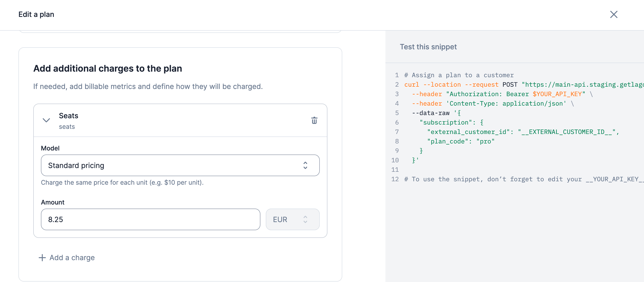Click the Model label above the pricing selector
The width and height of the screenshot is (644, 282).
click(50, 148)
